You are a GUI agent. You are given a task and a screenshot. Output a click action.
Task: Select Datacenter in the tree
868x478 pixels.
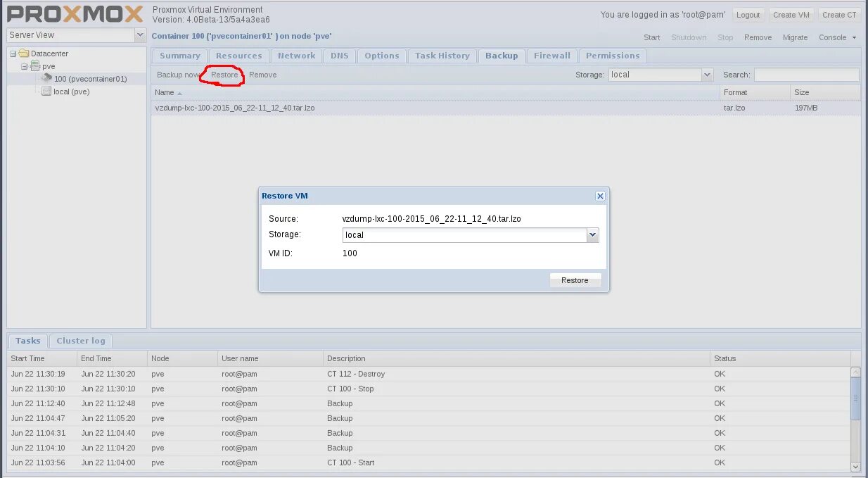[x=49, y=54]
